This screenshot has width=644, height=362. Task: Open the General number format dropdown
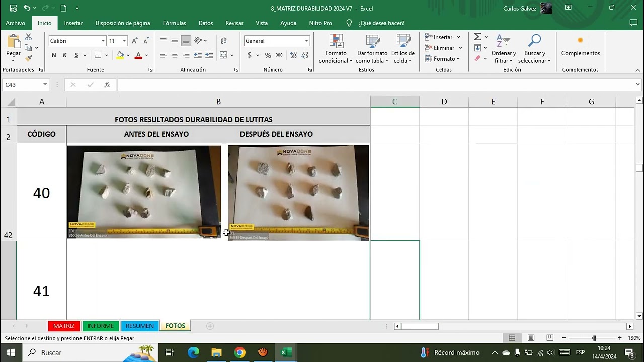[306, 41]
